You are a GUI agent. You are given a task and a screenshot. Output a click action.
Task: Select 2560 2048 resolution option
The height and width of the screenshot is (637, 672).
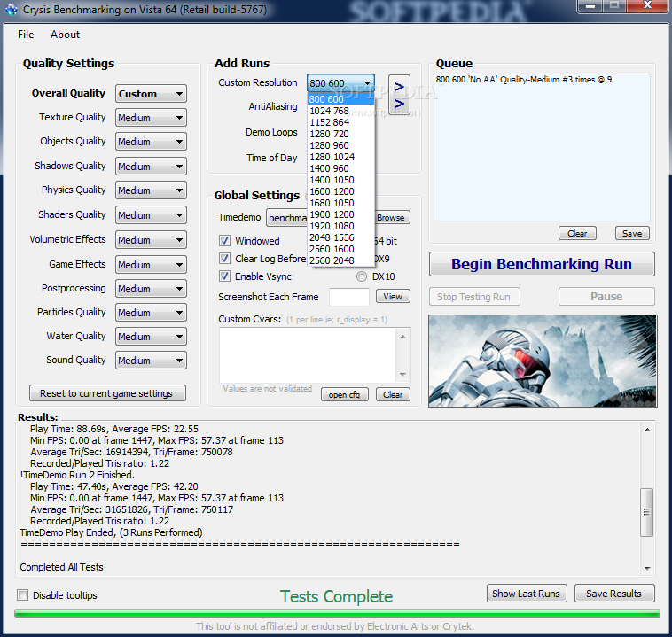click(x=340, y=260)
